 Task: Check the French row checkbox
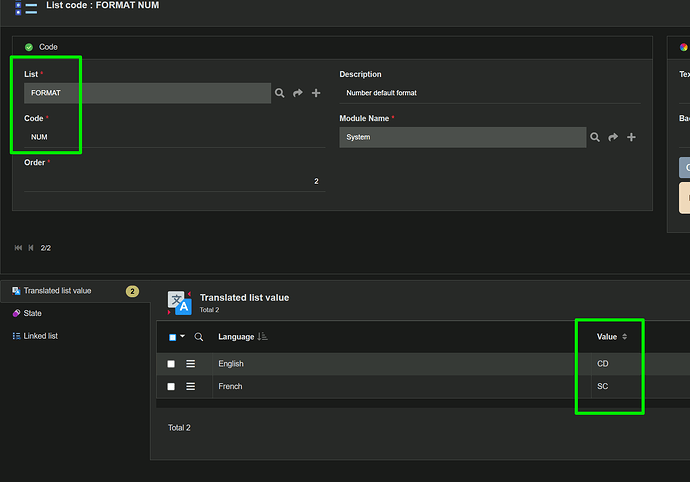[171, 386]
